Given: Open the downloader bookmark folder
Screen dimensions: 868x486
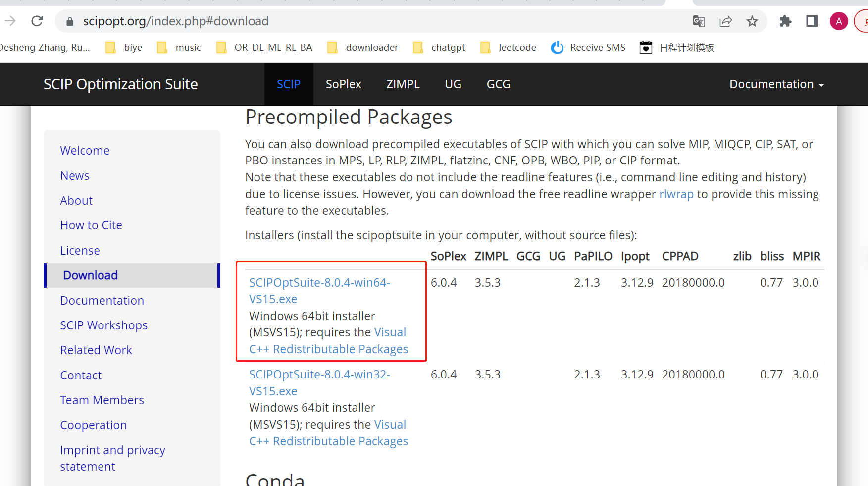Looking at the screenshot, I should coord(363,48).
